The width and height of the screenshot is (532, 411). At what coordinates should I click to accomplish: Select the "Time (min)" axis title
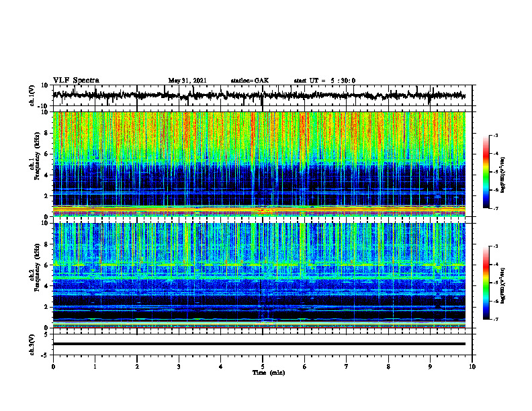(269, 373)
